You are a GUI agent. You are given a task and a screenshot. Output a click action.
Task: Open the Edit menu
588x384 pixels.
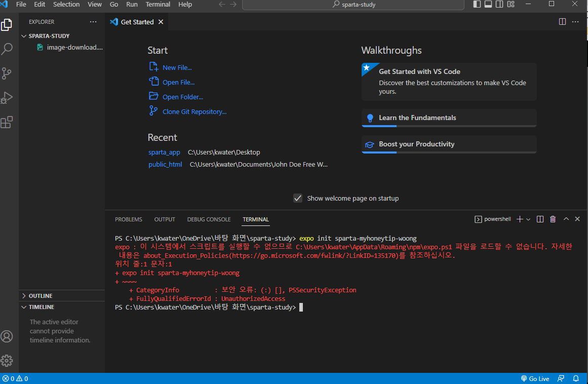click(x=40, y=4)
